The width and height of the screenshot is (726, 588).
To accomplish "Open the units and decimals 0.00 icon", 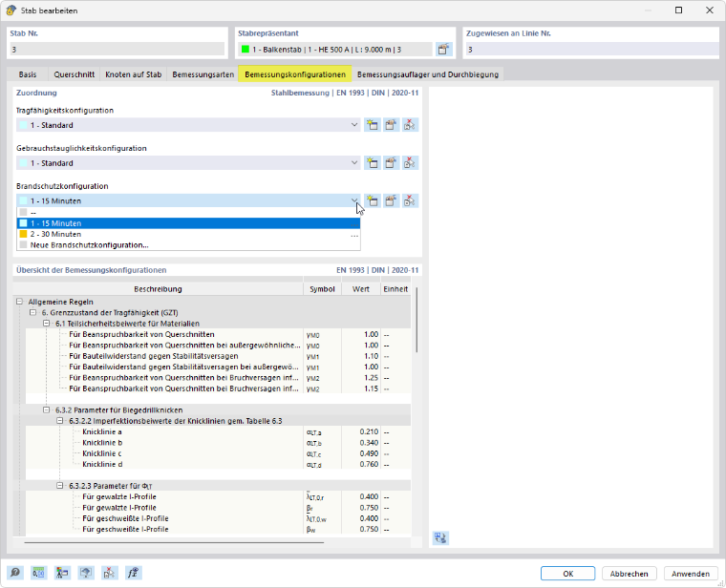I will click(39, 573).
